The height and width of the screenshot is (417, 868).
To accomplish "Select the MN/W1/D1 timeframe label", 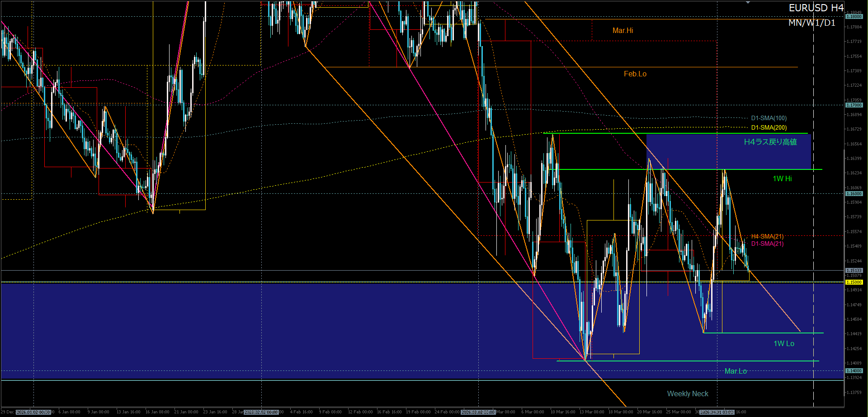I will click(x=812, y=23).
